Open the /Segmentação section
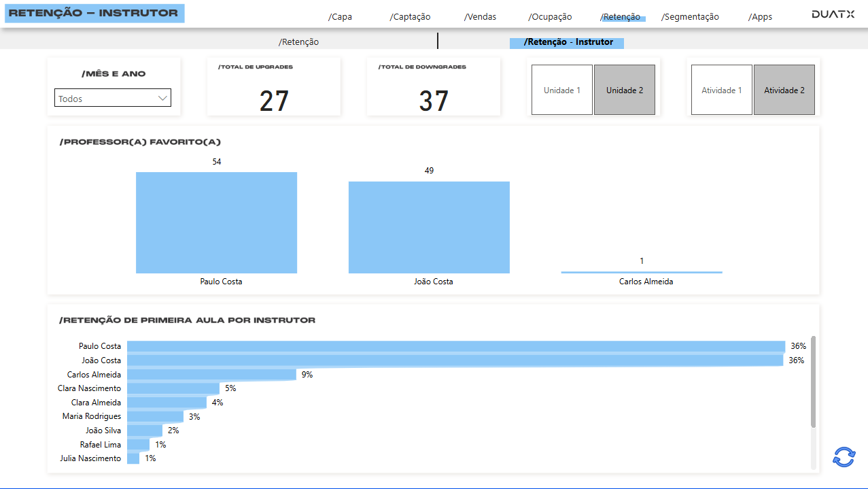868x489 pixels. [x=689, y=16]
